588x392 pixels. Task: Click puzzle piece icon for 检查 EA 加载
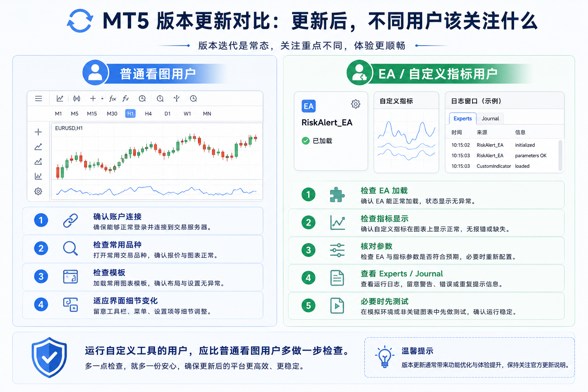(337, 194)
